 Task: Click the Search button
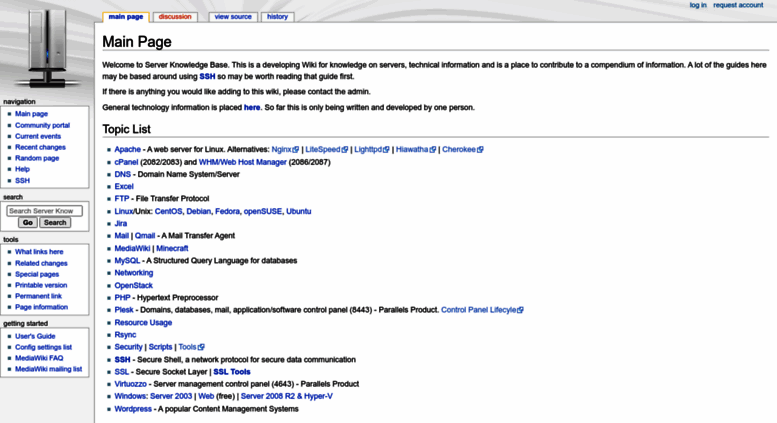[x=55, y=223]
